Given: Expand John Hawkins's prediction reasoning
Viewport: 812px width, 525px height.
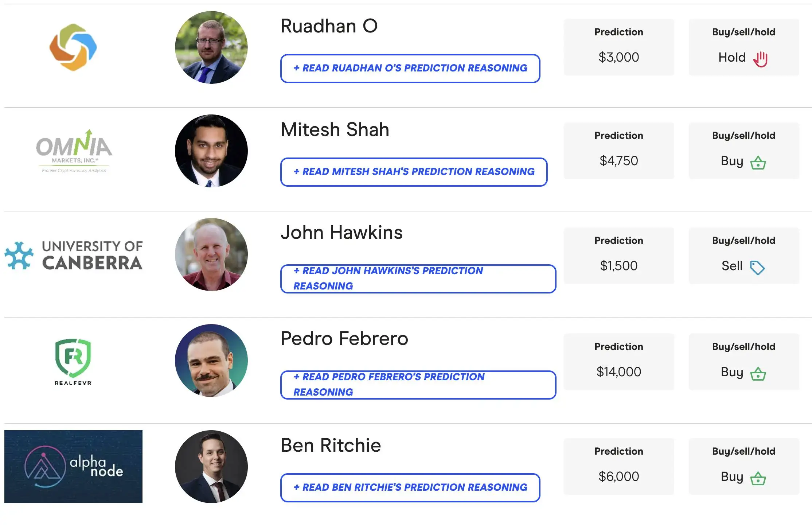Looking at the screenshot, I should point(418,279).
